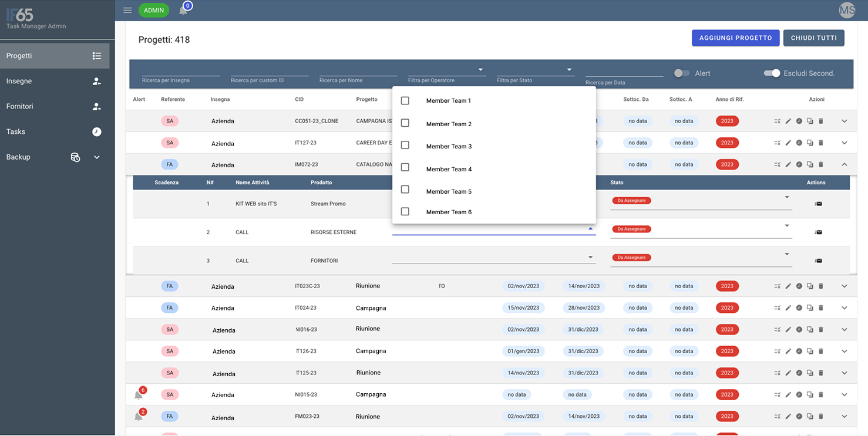Viewport: 868px width, 436px height.
Task: Click the mail icon for task KIT WEB sito IT'S
Action: pos(818,204)
